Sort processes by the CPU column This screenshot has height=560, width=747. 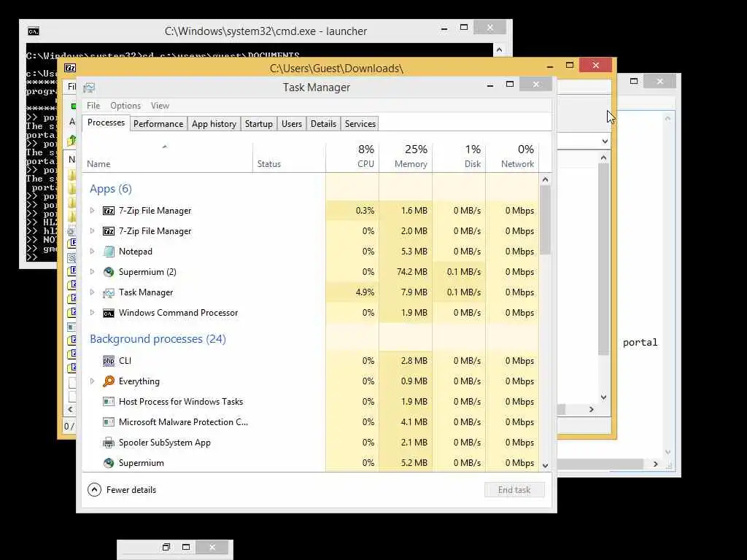pos(352,157)
